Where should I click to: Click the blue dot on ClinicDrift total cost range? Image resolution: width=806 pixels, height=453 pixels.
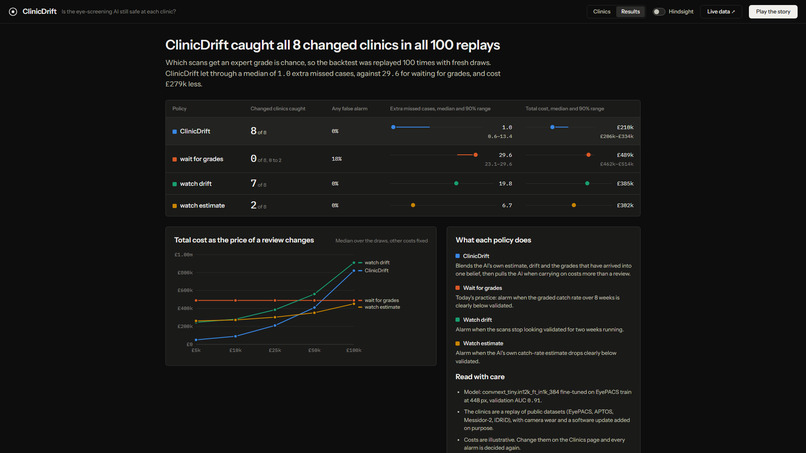552,127
